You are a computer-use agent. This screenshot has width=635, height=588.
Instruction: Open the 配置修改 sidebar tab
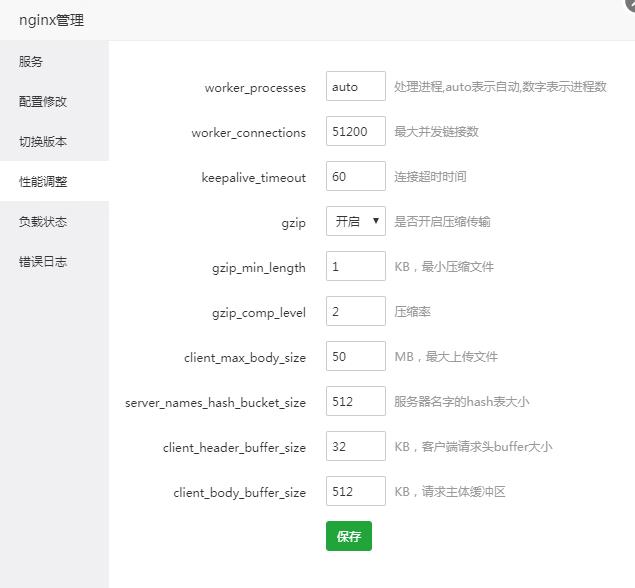pos(54,101)
